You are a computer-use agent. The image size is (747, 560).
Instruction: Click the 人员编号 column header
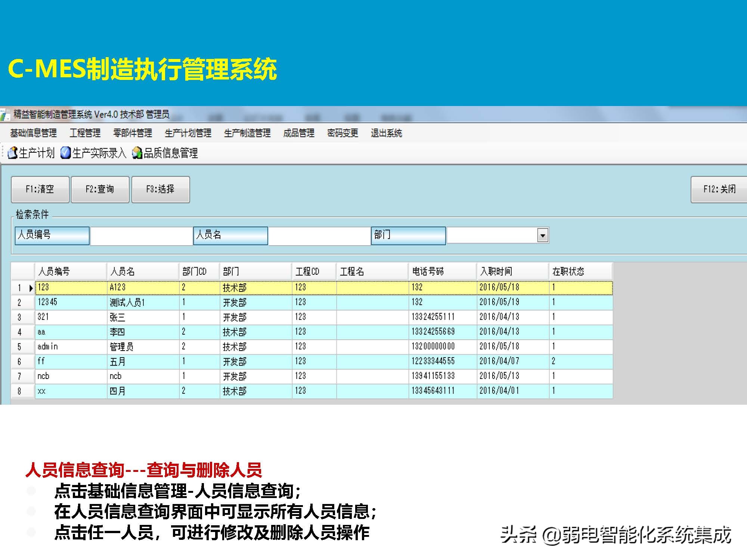point(71,271)
